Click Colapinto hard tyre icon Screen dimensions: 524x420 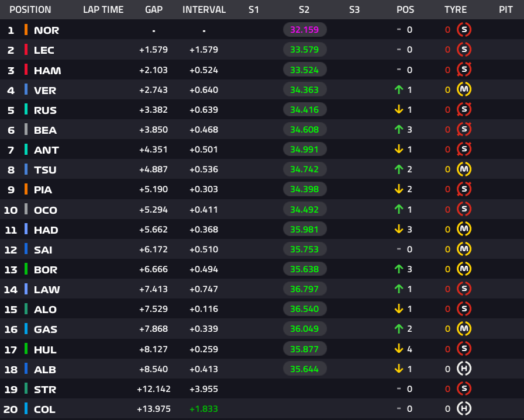click(x=464, y=409)
